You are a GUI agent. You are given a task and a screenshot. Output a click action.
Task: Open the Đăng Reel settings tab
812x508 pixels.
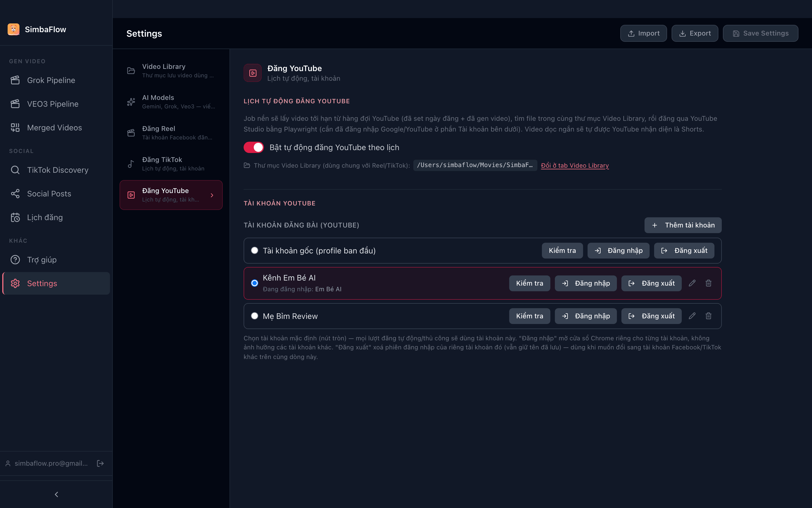pos(171,133)
